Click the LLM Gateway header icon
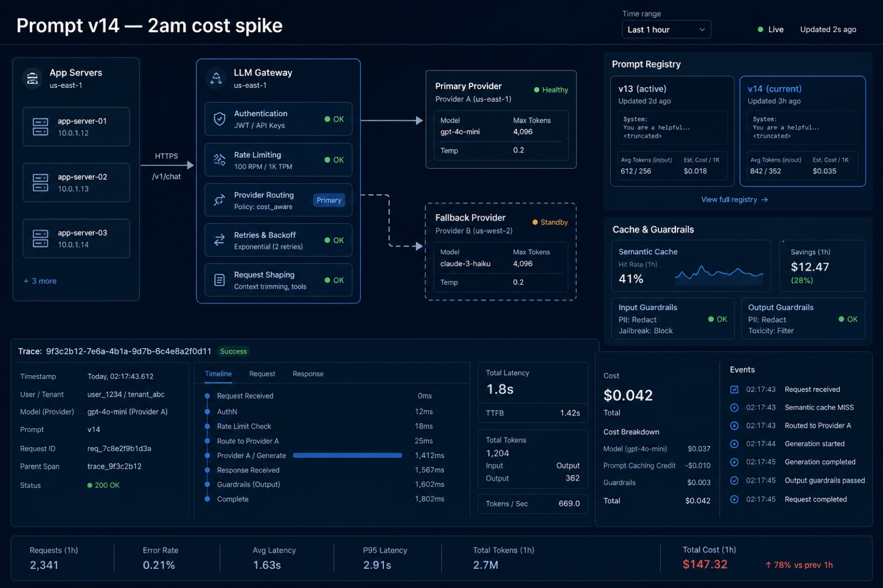Viewport: 883px width, 588px height. coord(216,78)
